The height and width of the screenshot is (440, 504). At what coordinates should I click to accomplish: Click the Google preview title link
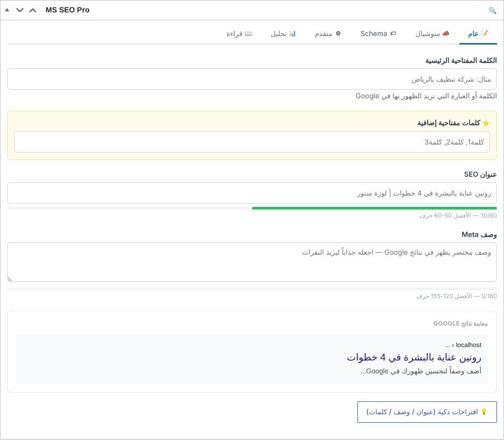(x=414, y=357)
